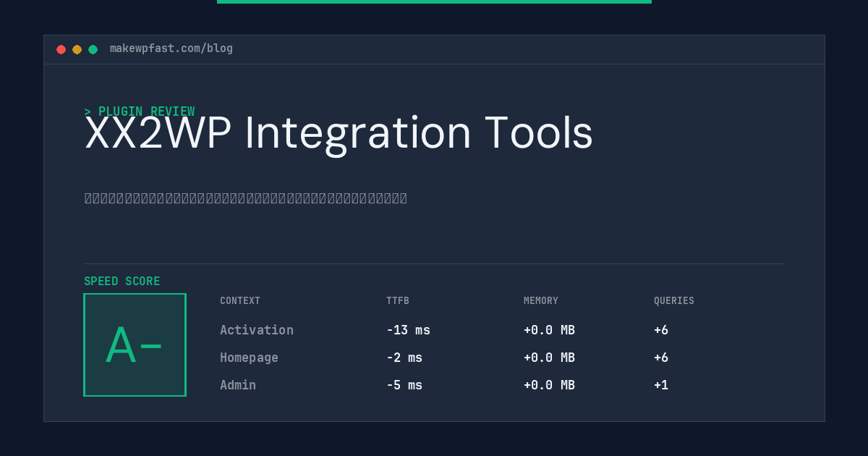The height and width of the screenshot is (456, 868).
Task: Click Admin row '+0.0 MB' memory value
Action: tap(549, 385)
